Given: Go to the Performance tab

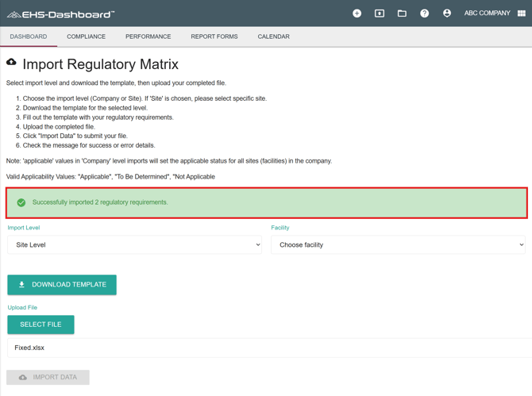Looking at the screenshot, I should coord(148,37).
